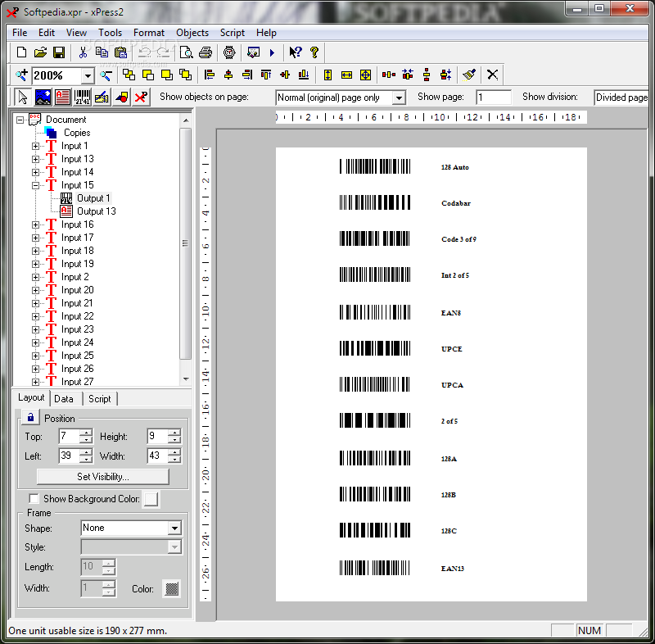The image size is (655, 644).
Task: Expand the Input 20 tree node
Action: click(x=35, y=290)
